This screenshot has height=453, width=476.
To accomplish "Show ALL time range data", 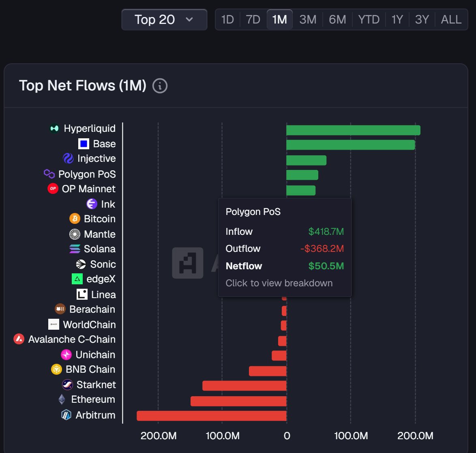I will [x=451, y=19].
